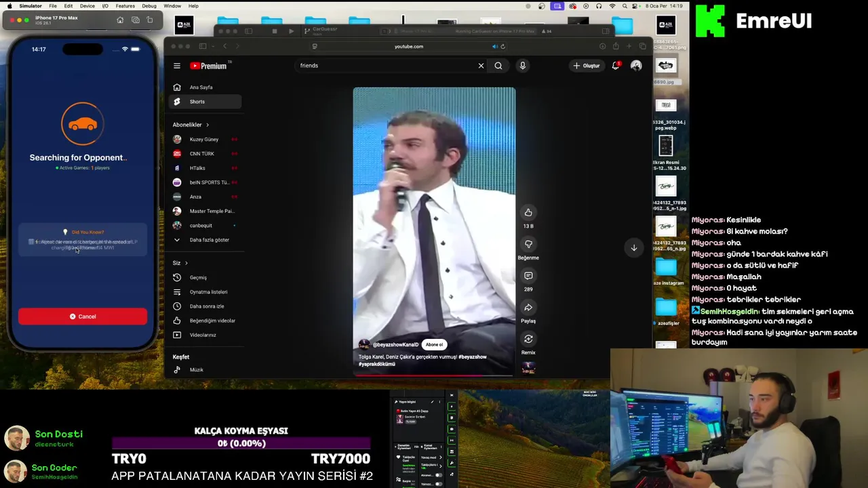
Task: Open the Azra subscription
Action: point(205,197)
